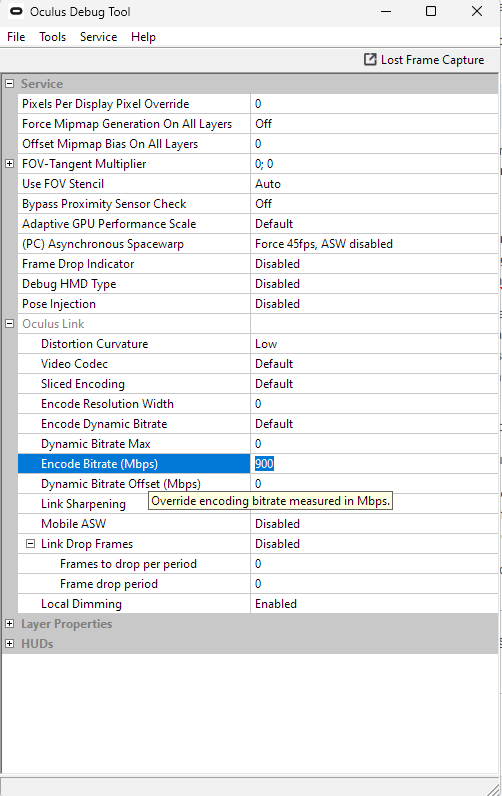This screenshot has height=796, width=502.
Task: Open the File menu
Action: (x=16, y=37)
